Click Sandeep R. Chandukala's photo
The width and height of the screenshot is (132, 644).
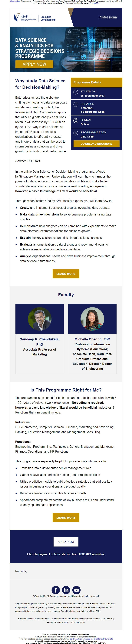click(40, 319)
